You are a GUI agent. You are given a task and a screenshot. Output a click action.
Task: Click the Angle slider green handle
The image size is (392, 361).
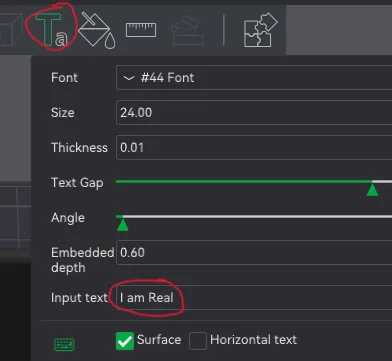[123, 225]
